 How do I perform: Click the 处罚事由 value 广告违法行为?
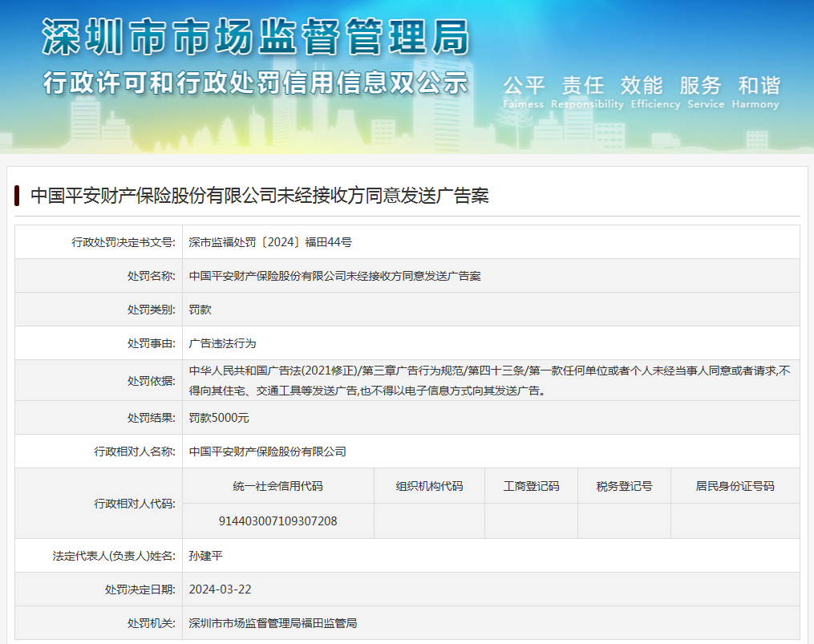pyautogui.click(x=222, y=343)
